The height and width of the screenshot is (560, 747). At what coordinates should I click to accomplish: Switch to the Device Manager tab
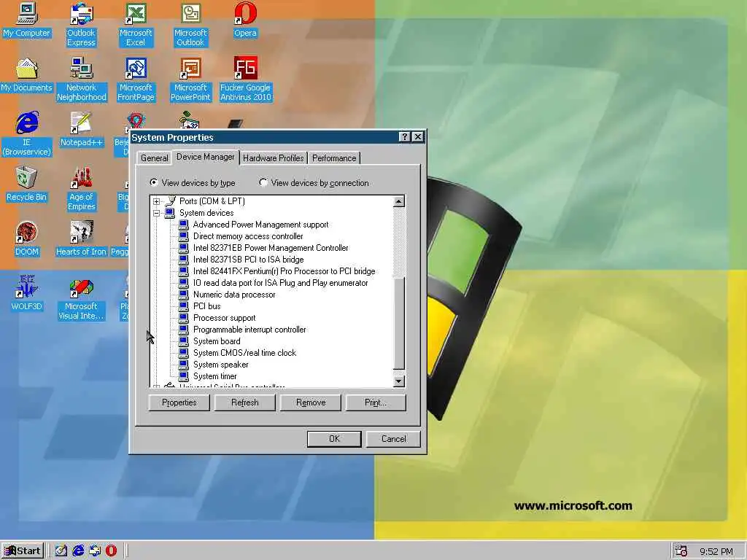point(205,157)
